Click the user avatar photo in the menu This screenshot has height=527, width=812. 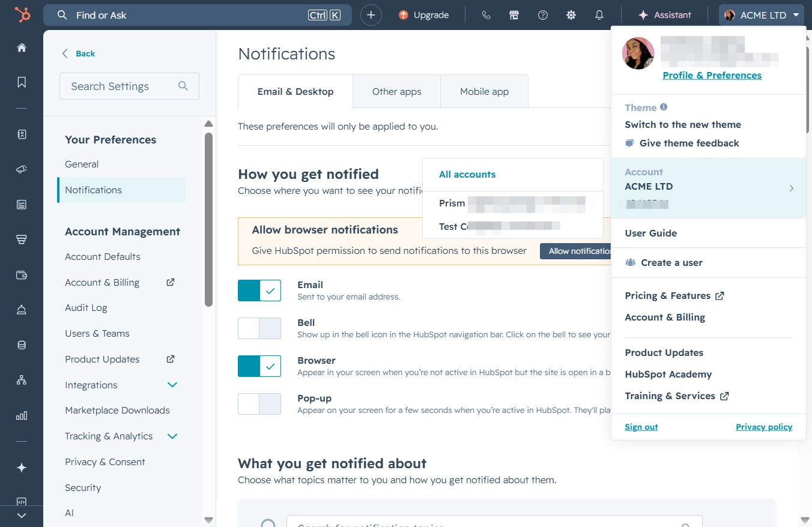click(638, 53)
